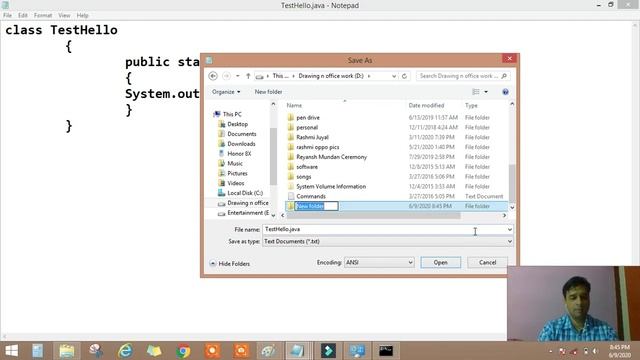Open Command Prompt from taskbar

tap(386, 351)
